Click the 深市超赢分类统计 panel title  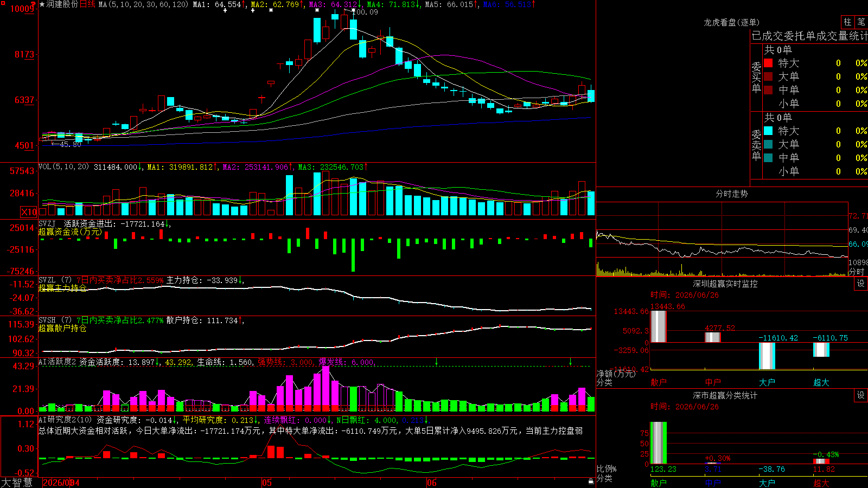coord(725,395)
